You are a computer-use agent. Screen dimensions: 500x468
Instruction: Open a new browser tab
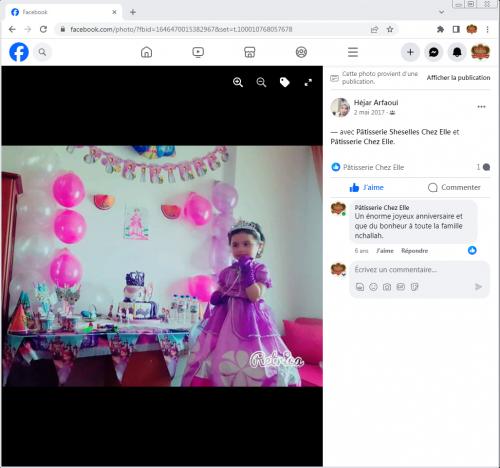pos(133,12)
